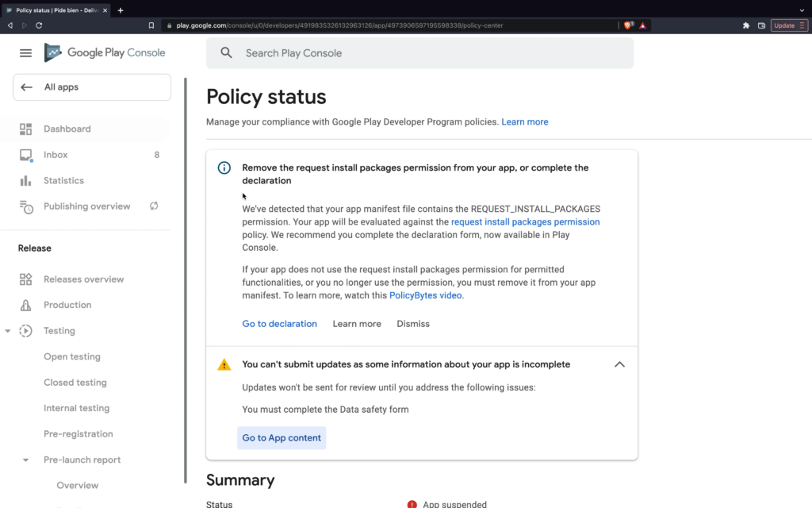812x508 pixels.
Task: Click the browser extensions puzzle icon
Action: (746, 25)
